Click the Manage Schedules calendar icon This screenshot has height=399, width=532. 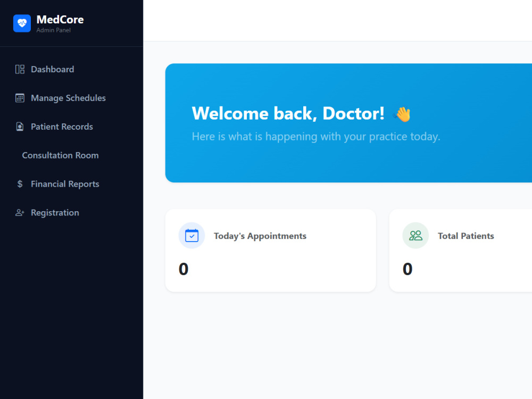tap(20, 98)
